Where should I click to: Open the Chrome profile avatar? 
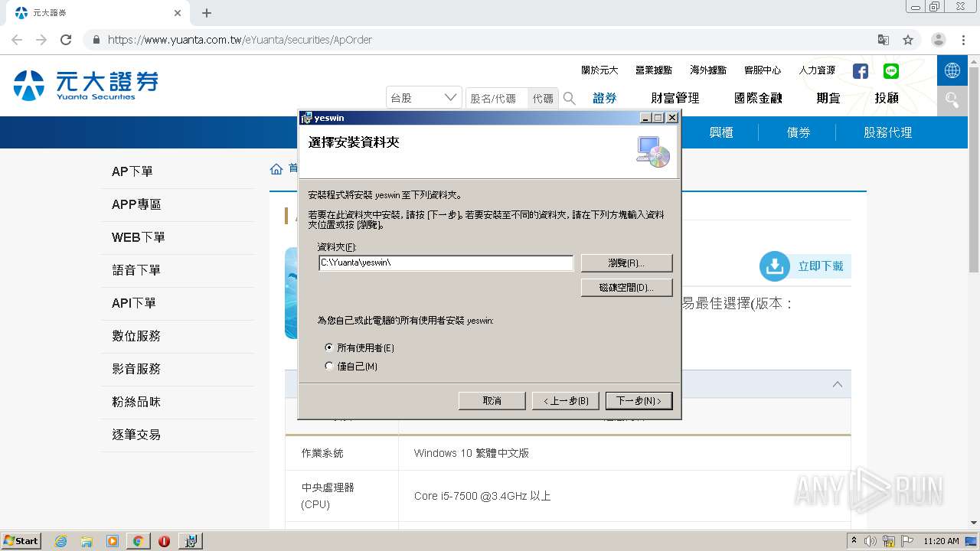[939, 40]
